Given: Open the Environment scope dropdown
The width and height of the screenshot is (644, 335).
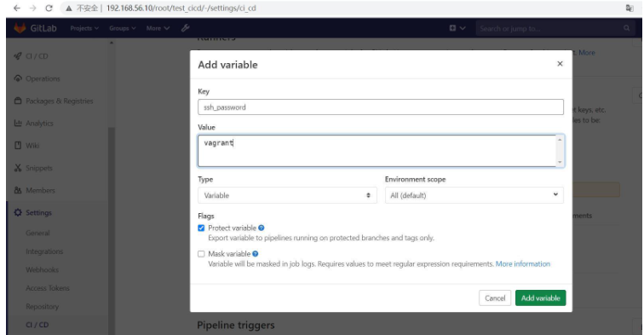Looking at the screenshot, I should [474, 195].
